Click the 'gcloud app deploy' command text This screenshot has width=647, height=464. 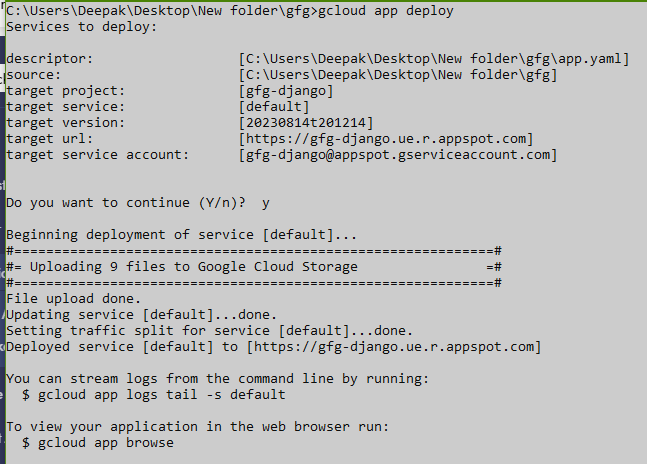point(383,11)
